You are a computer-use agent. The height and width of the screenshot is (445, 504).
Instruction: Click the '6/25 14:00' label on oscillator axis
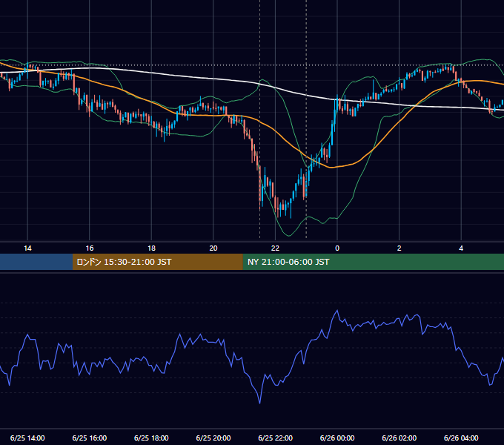tap(27, 438)
